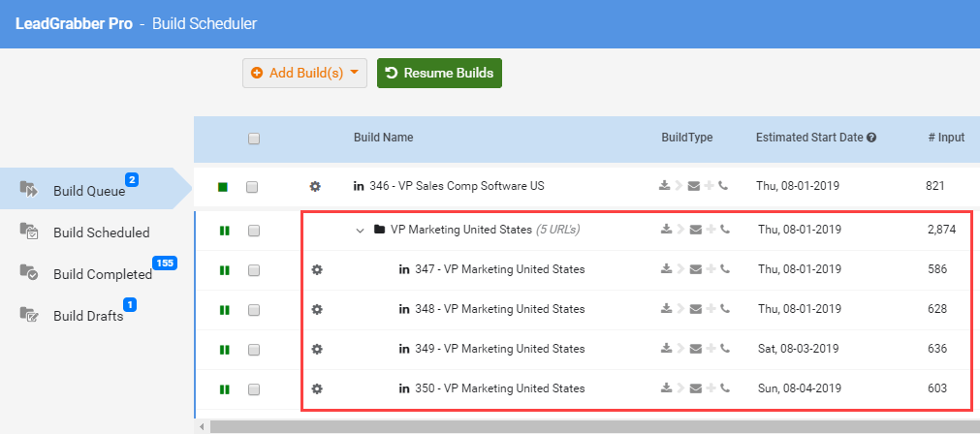Click the LeadGrabber Pro title

pyautogui.click(x=74, y=24)
